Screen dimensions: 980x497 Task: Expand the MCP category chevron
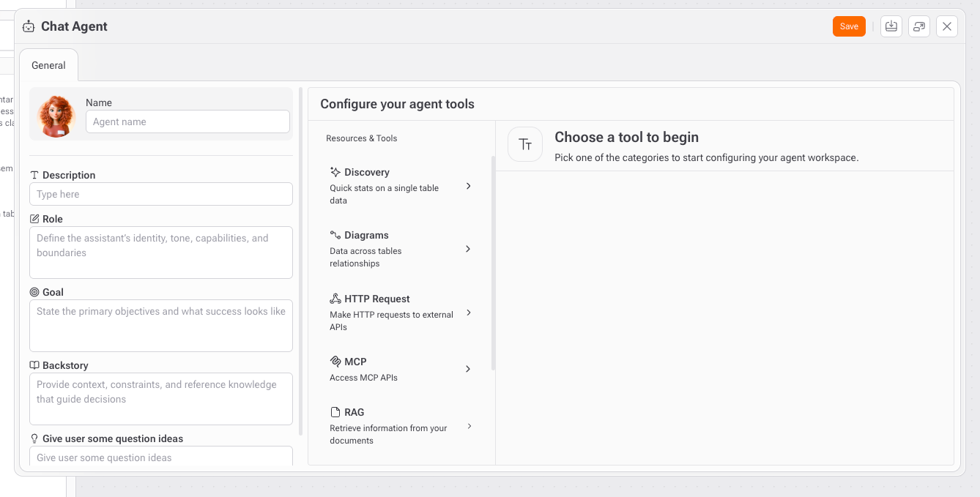coord(469,369)
